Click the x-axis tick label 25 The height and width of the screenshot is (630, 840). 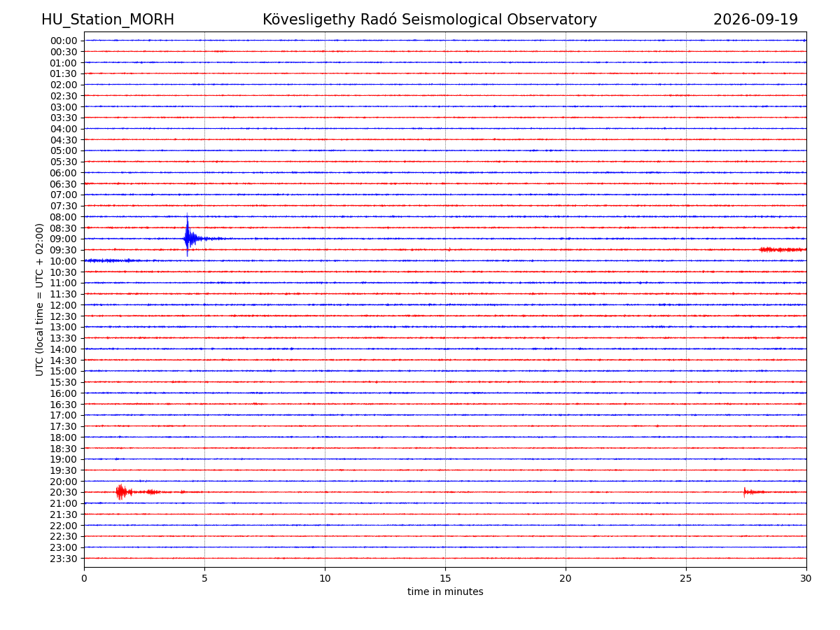coord(686,578)
